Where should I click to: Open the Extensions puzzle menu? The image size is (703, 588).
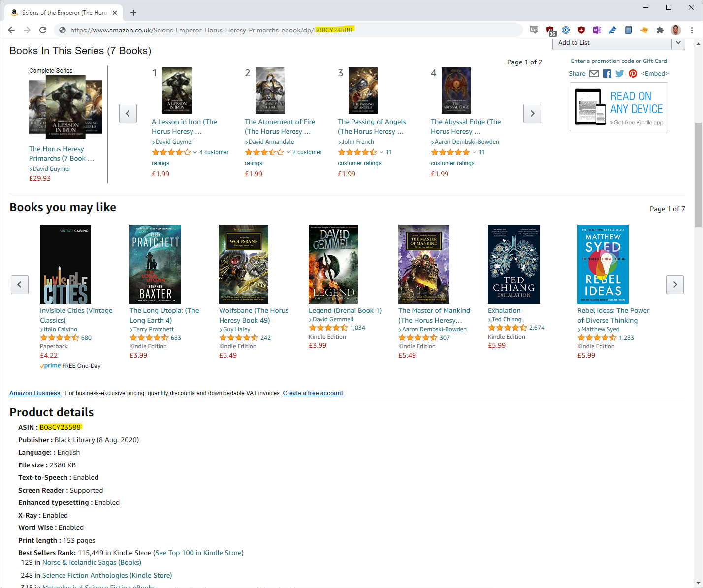[660, 30]
